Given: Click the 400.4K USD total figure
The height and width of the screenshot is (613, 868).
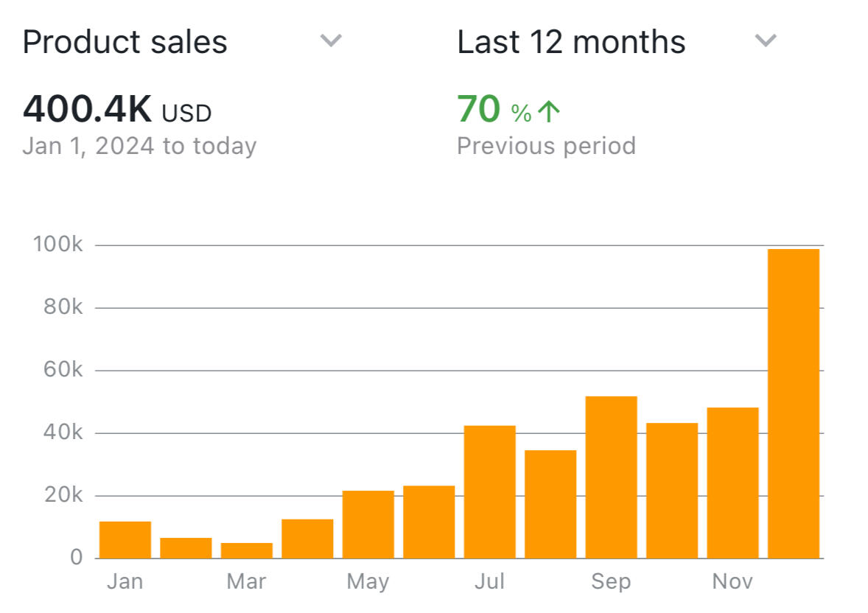Looking at the screenshot, I should coord(117,111).
